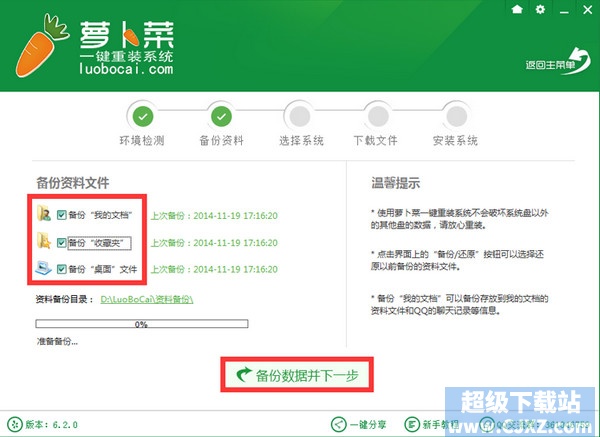Click the home icon in title bar
Image resolution: width=600 pixels, height=437 pixels.
coord(517,9)
